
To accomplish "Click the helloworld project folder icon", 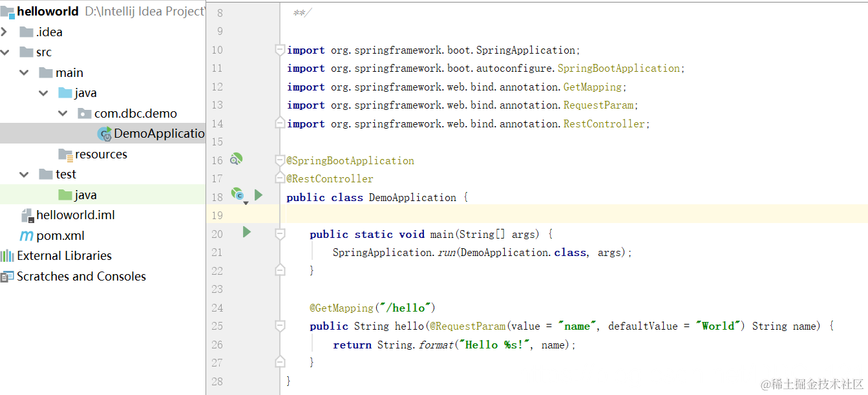I will tap(8, 12).
